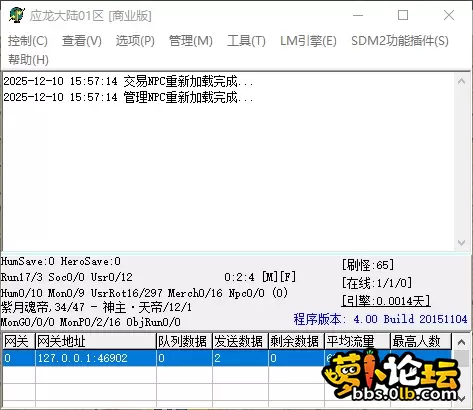Open the 管理(M) menu
Image resolution: width=473 pixels, height=410 pixels.
(191, 41)
